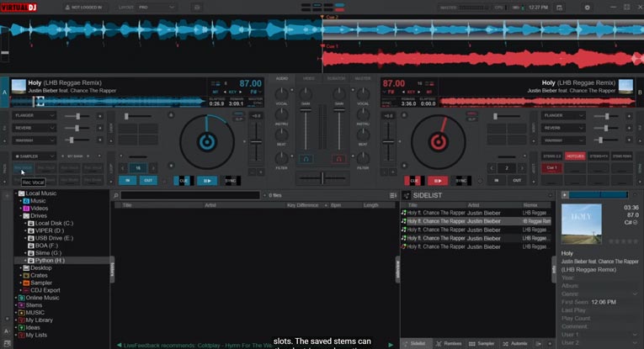Adjust deck A flanger effect slider
The image size is (644, 349).
point(77,116)
